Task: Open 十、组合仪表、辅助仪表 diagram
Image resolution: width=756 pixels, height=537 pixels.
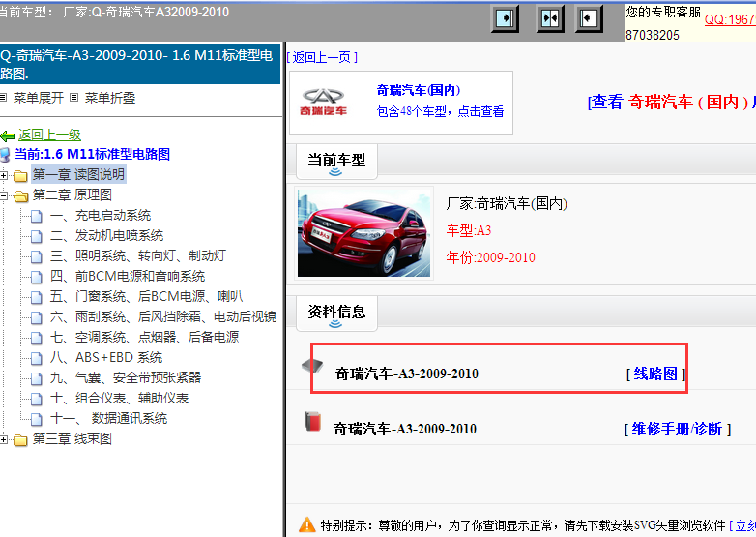Action: tap(119, 398)
